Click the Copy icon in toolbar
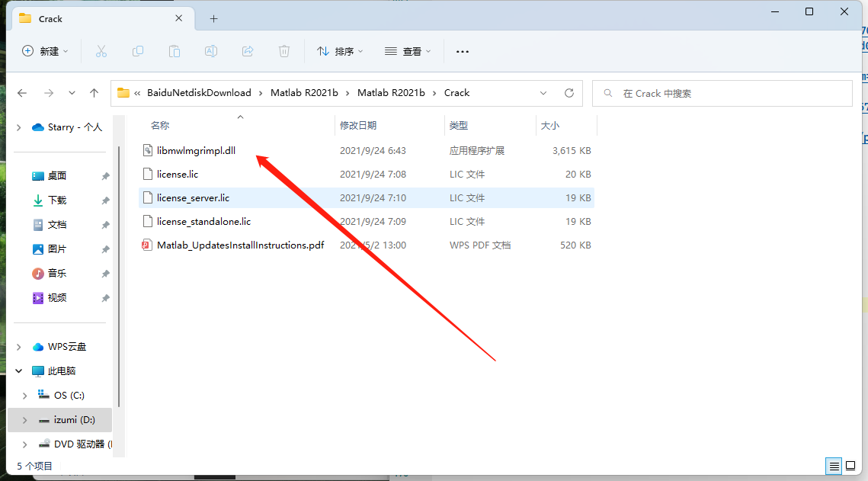 point(138,51)
